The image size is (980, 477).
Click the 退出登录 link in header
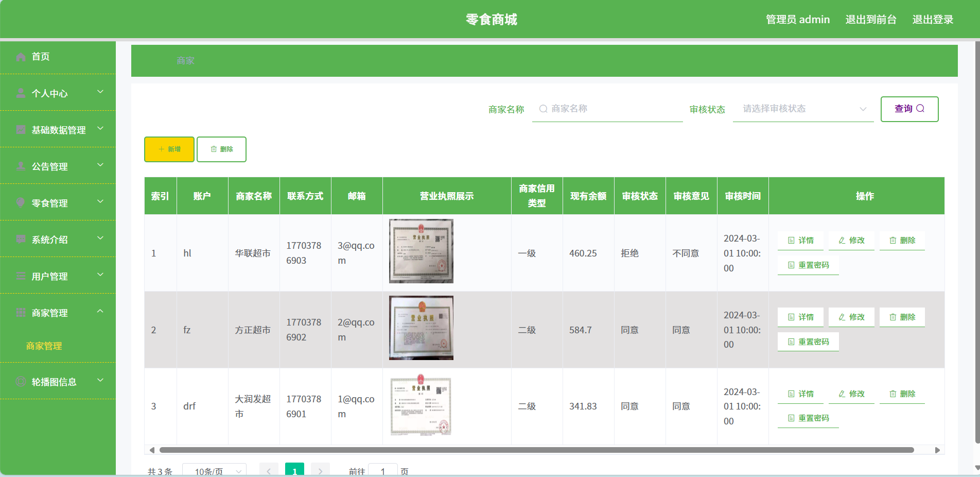(x=933, y=20)
